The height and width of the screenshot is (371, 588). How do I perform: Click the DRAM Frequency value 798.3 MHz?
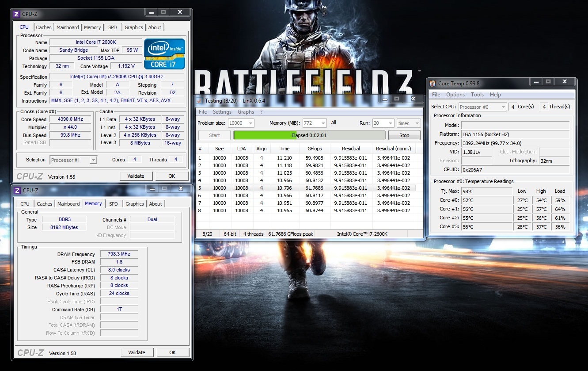click(118, 254)
